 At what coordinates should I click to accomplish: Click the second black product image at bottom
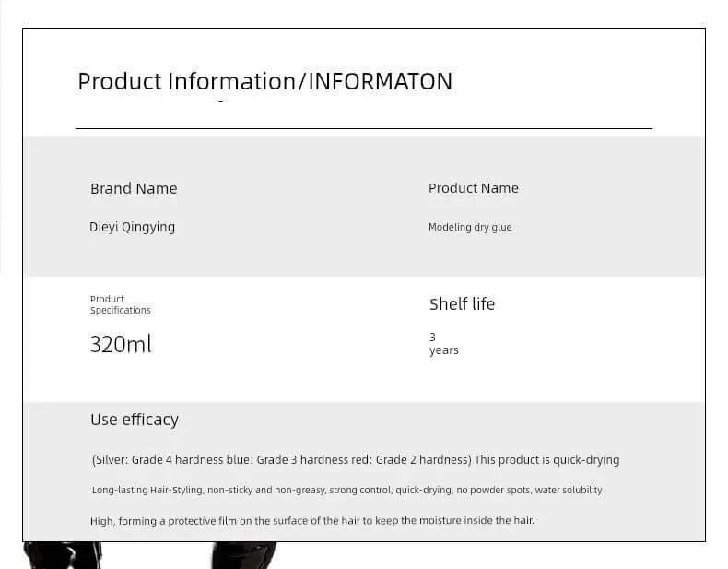click(244, 555)
